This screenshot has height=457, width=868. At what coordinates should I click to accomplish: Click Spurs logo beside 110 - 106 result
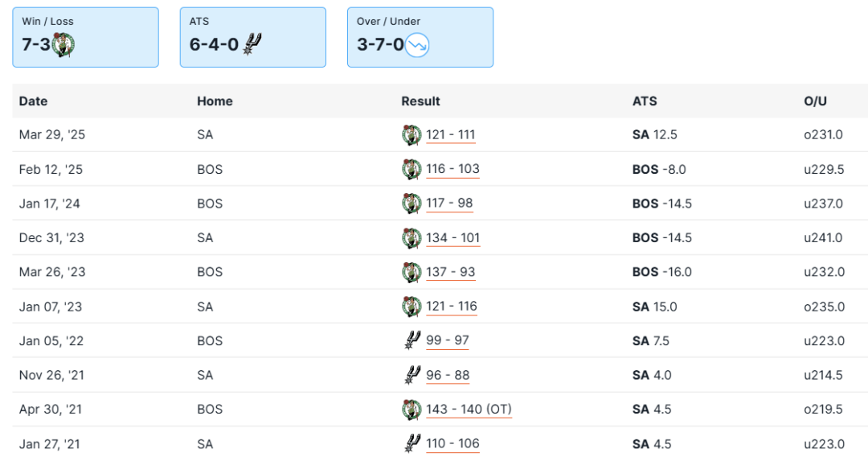[x=411, y=443]
